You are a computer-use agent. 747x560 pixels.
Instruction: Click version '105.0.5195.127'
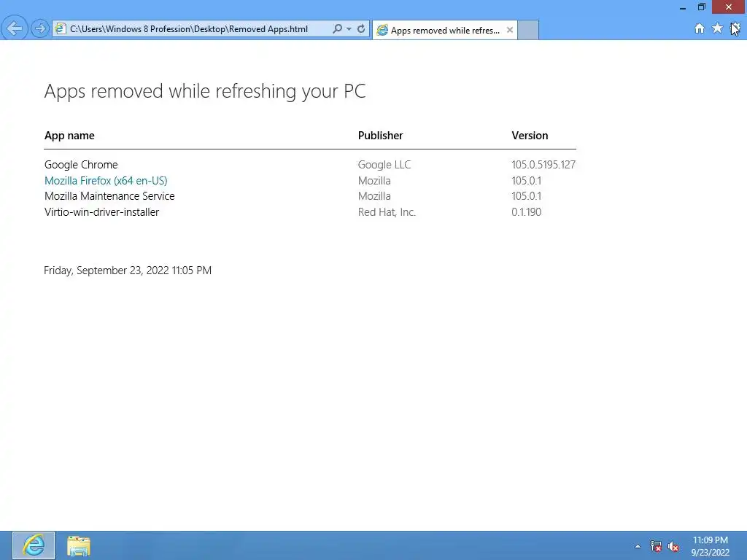click(x=543, y=165)
